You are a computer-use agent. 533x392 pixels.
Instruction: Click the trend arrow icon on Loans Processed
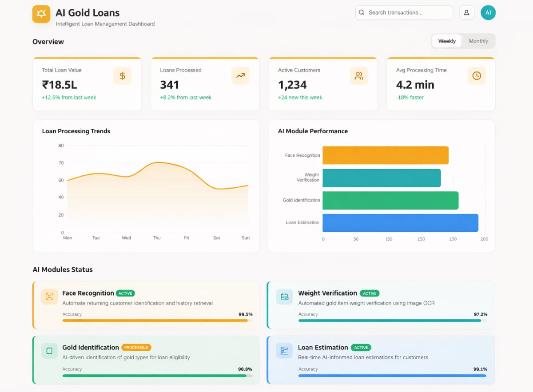240,75
